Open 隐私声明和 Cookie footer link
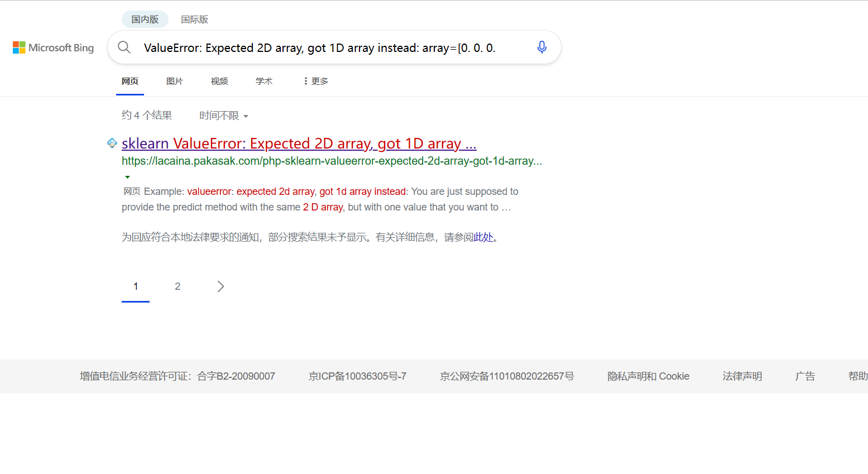This screenshot has width=868, height=474. click(648, 376)
